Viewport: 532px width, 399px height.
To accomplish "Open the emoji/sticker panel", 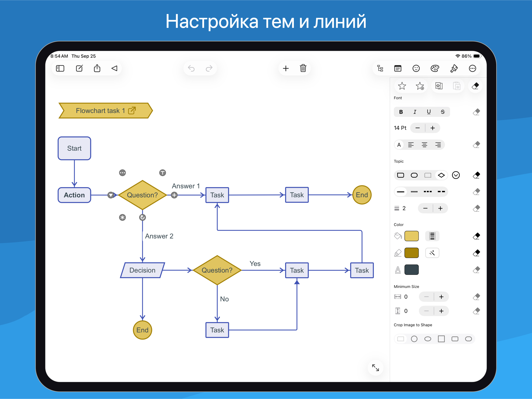I will coord(416,68).
